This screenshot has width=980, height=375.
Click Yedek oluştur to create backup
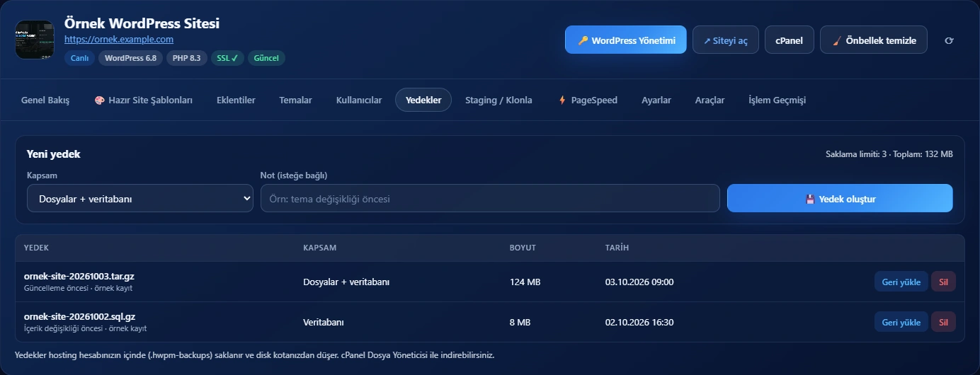840,199
